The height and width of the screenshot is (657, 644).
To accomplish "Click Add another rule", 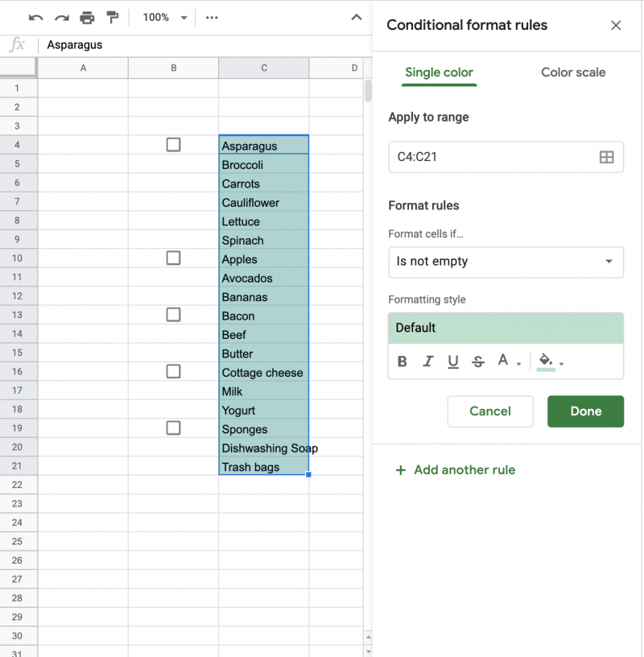I will click(x=455, y=470).
